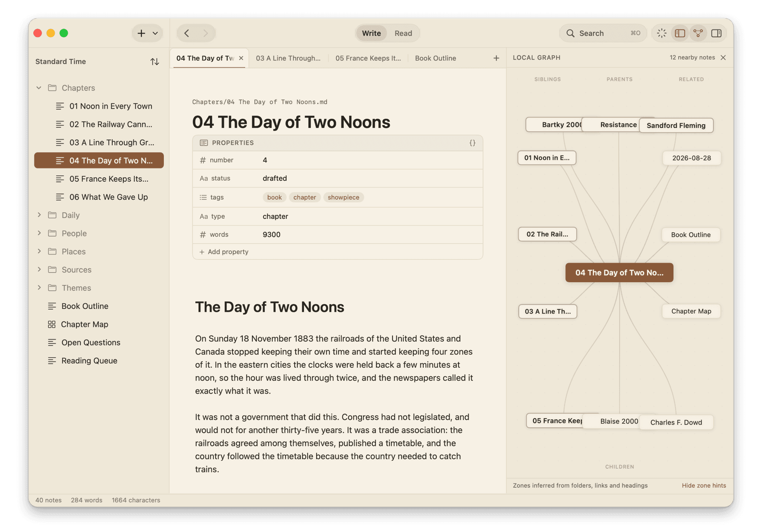Open the Chapter Map in sidebar

[99, 324]
